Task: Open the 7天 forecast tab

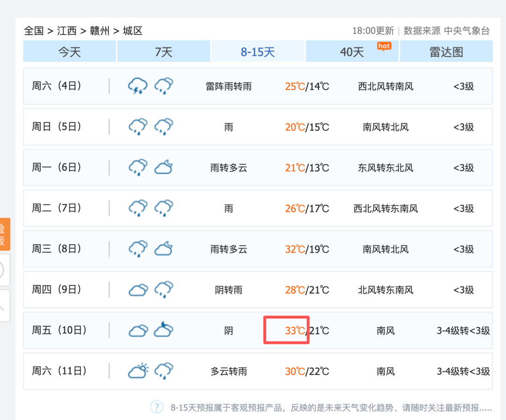Action: pos(164,52)
